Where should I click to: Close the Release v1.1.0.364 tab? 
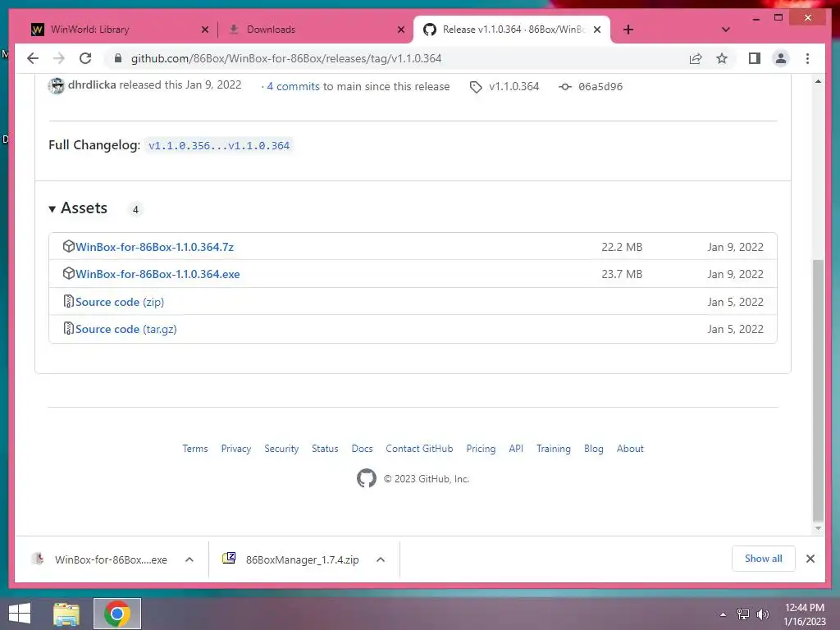(x=597, y=30)
